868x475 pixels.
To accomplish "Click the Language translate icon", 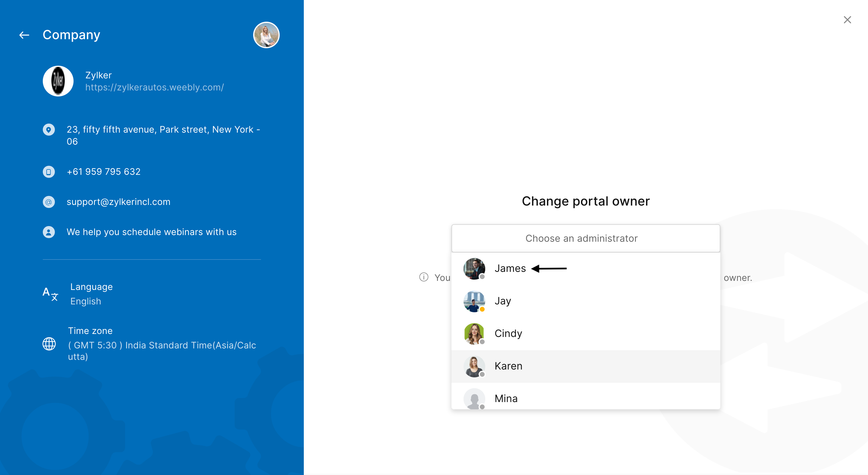I will tap(50, 294).
